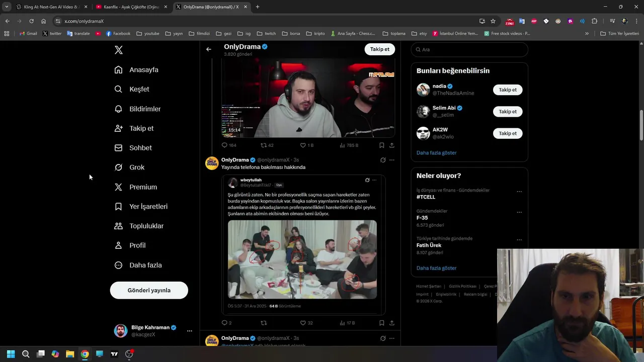Share the video post
This screenshot has width=644, height=362.
392,145
